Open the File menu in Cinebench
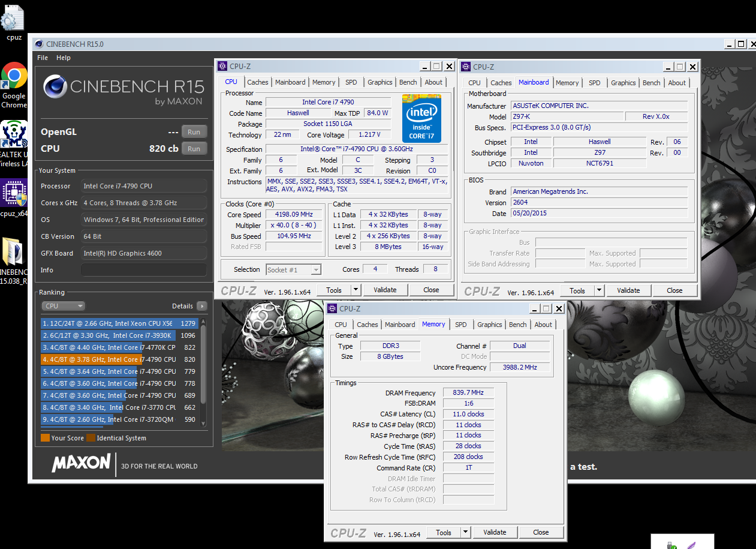Image resolution: width=756 pixels, height=549 pixels. (x=43, y=58)
